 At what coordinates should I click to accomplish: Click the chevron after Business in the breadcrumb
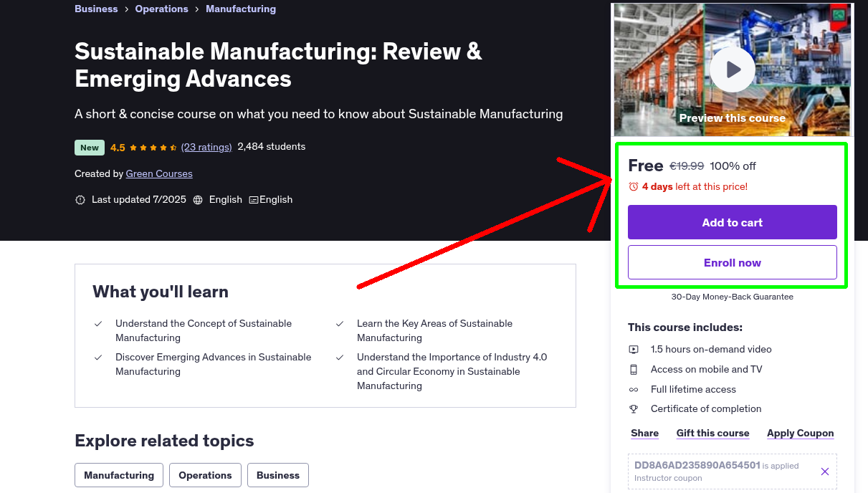(127, 9)
